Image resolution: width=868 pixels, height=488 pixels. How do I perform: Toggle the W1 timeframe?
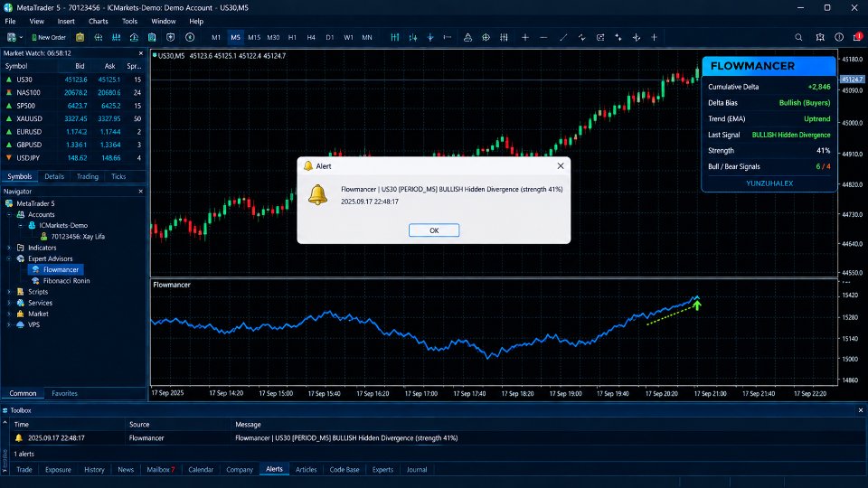click(x=348, y=37)
